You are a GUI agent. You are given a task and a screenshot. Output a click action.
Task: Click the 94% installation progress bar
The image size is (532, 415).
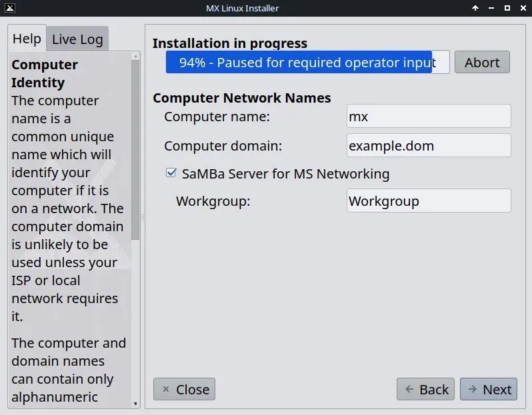pos(308,62)
